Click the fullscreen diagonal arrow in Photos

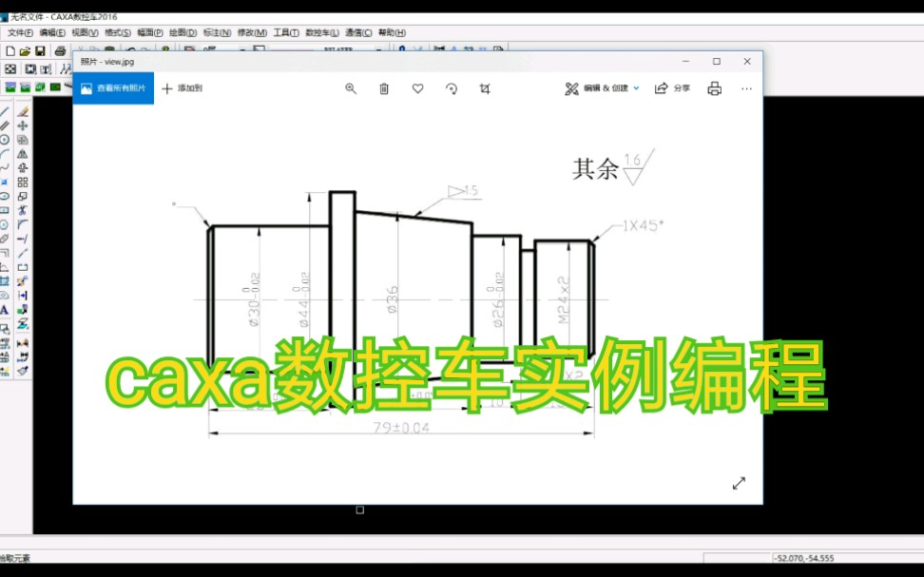[x=739, y=483]
